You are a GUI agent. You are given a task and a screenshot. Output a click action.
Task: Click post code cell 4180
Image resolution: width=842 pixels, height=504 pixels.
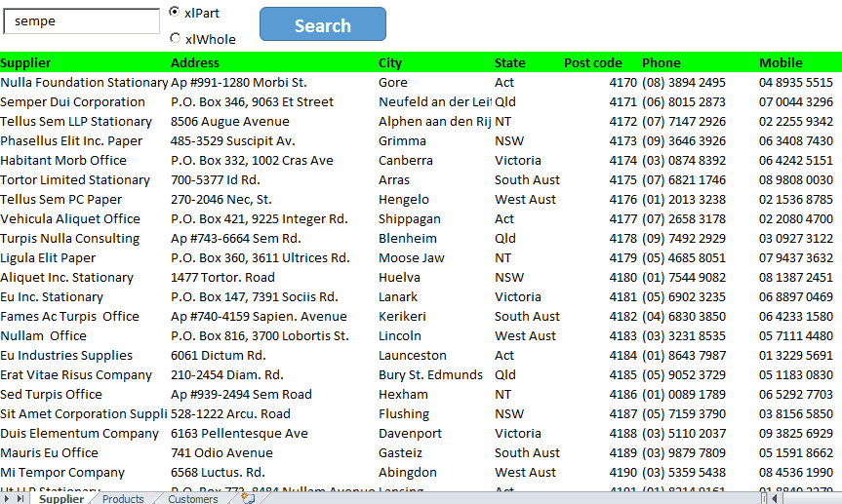tap(622, 278)
